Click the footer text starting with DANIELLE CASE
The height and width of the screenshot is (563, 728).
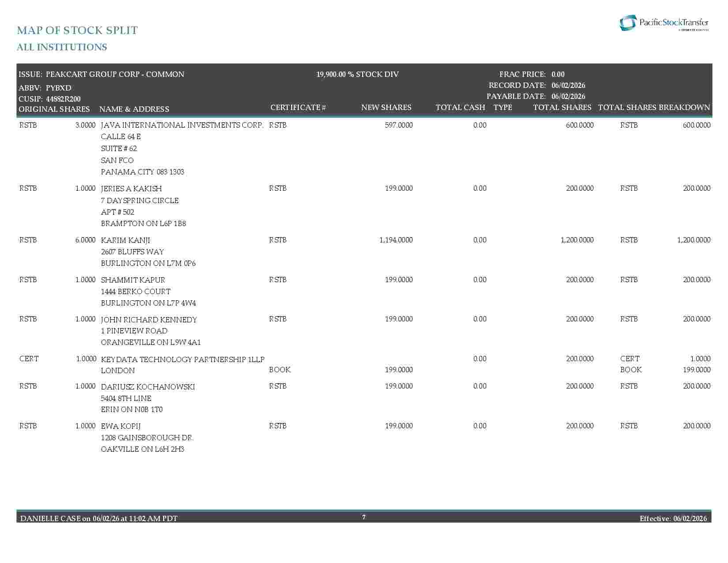[99, 518]
